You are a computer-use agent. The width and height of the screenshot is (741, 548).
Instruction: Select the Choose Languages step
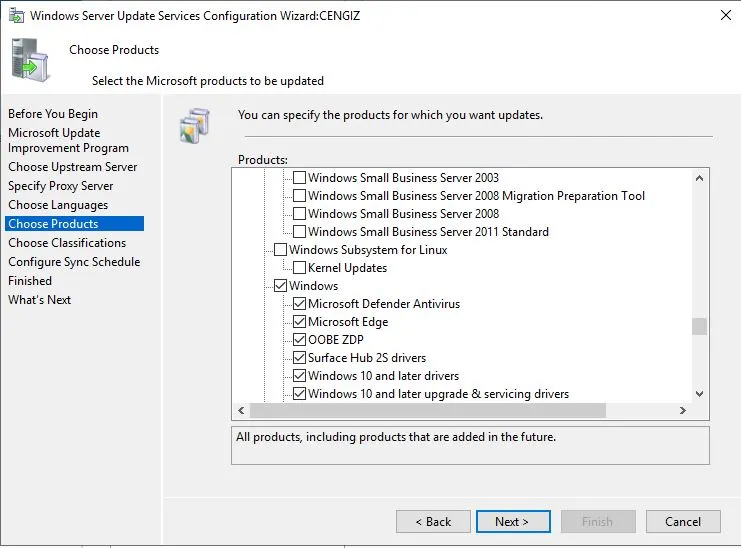click(x=58, y=205)
